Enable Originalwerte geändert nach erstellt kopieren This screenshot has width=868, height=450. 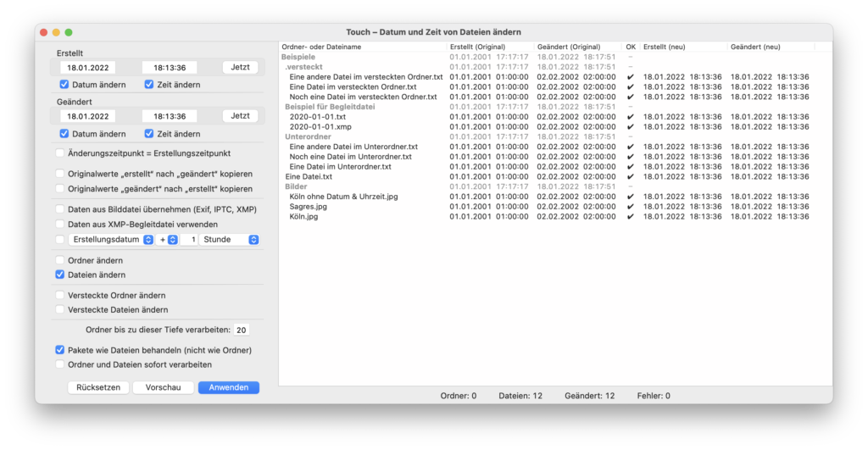pyautogui.click(x=60, y=189)
